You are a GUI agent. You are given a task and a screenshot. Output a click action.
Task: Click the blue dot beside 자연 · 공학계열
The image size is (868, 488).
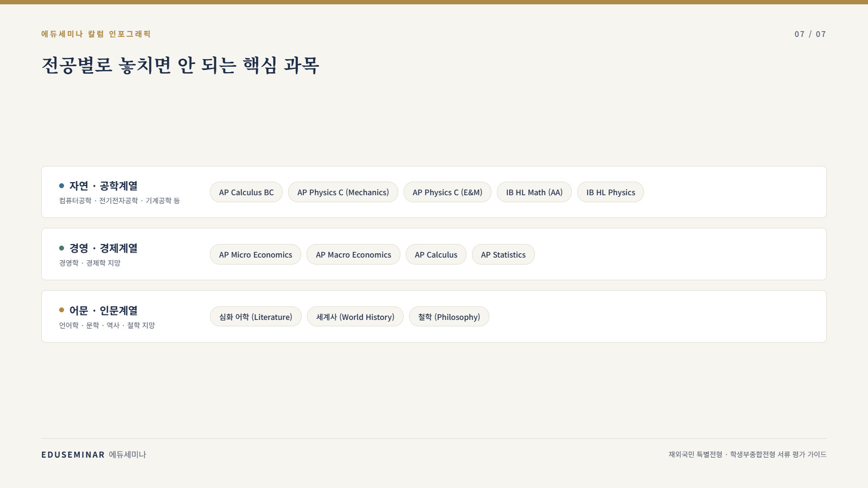[x=61, y=186]
